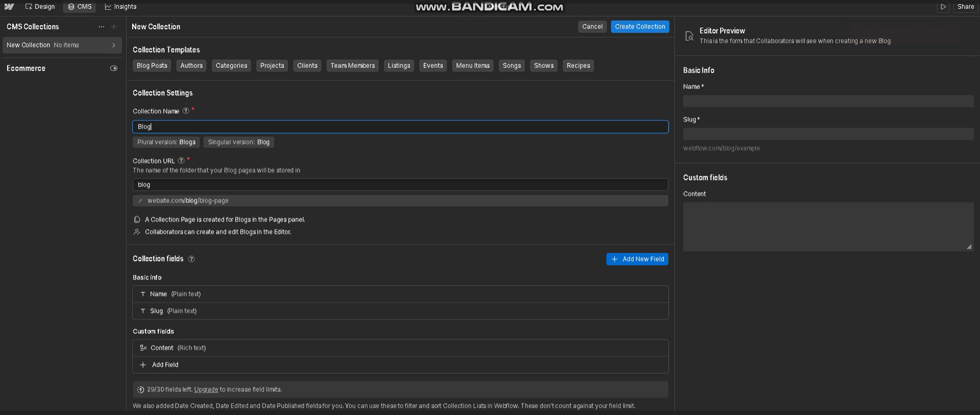Click plus icon to add CMS collection
980x415 pixels.
[114, 27]
